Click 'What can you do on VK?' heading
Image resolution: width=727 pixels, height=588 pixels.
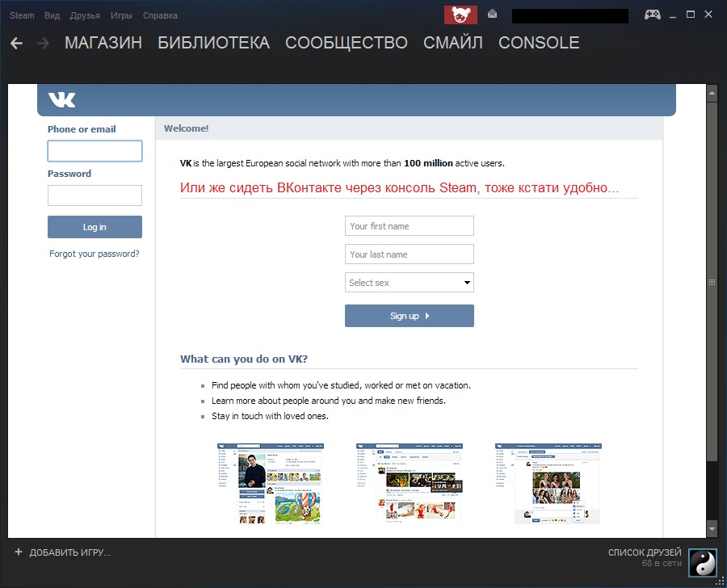point(244,359)
